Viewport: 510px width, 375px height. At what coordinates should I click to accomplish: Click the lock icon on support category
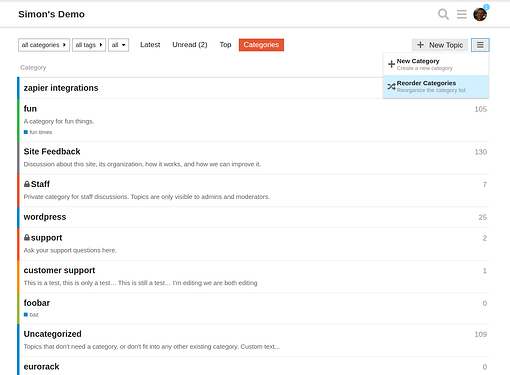(27, 237)
